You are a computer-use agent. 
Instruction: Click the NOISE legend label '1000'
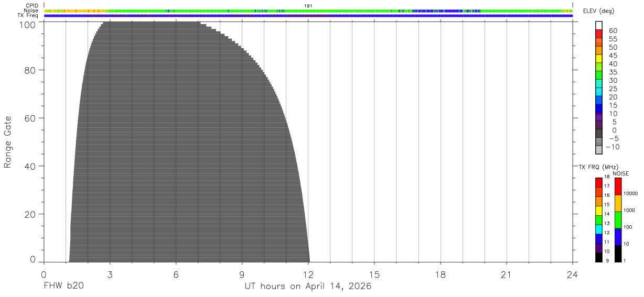click(629, 210)
